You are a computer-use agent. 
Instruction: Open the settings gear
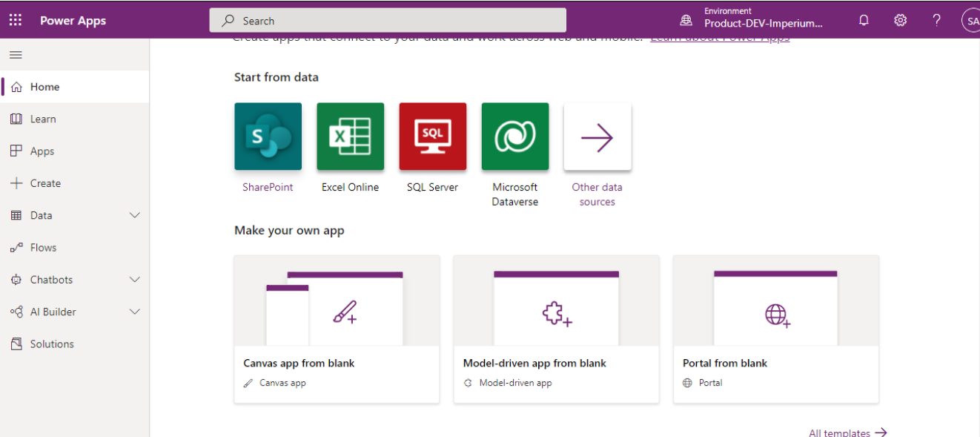tap(900, 20)
